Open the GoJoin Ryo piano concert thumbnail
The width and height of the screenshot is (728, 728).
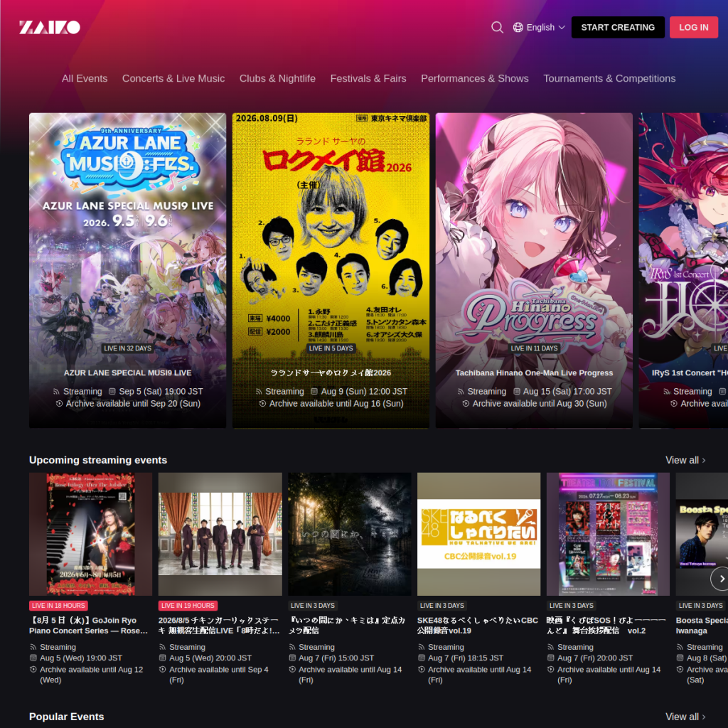[90, 534]
